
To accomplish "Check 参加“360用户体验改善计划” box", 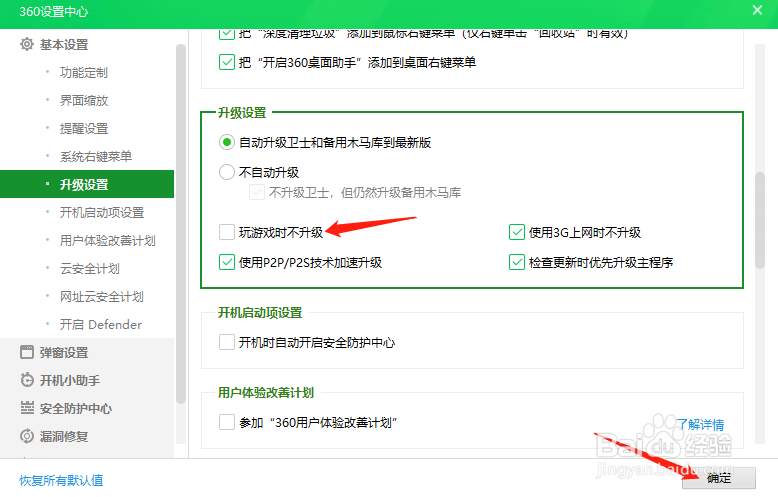I will 227,422.
